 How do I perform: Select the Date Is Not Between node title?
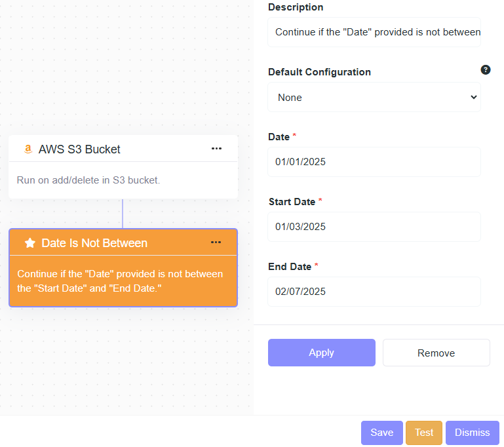pos(94,243)
